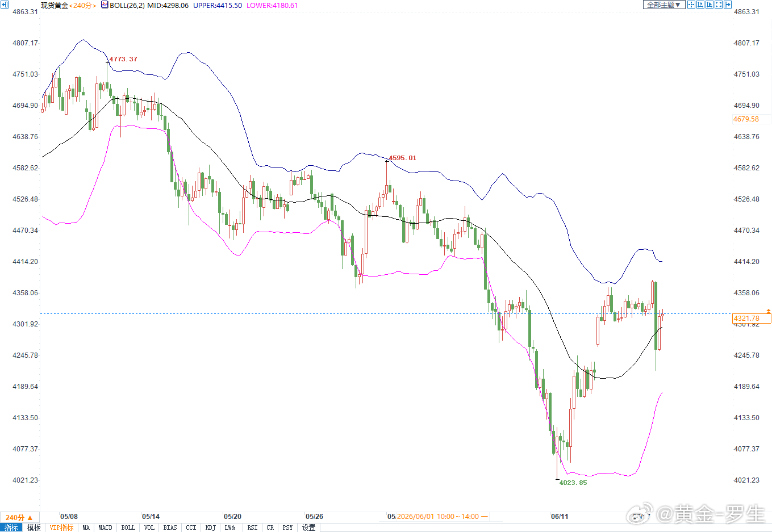Click the 05/08 date on time axis
This screenshot has width=772, height=532.
coord(69,517)
